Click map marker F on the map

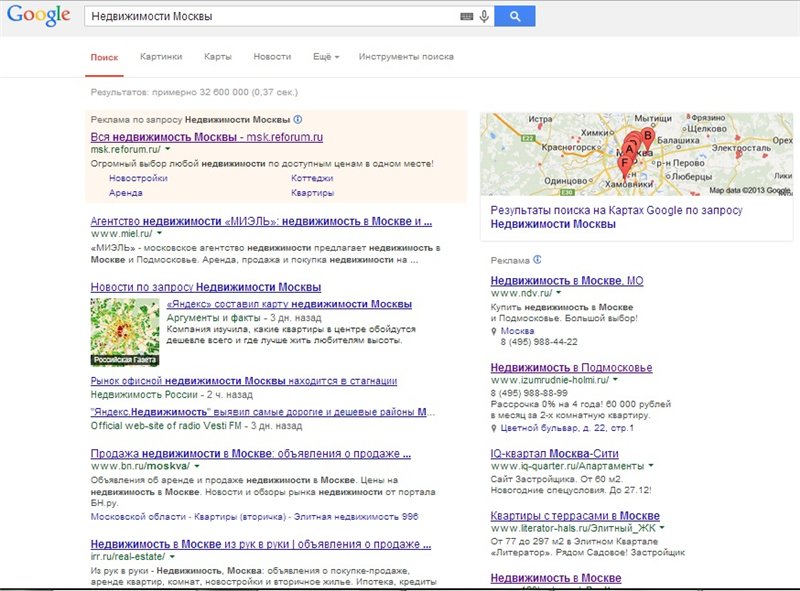[x=624, y=166]
